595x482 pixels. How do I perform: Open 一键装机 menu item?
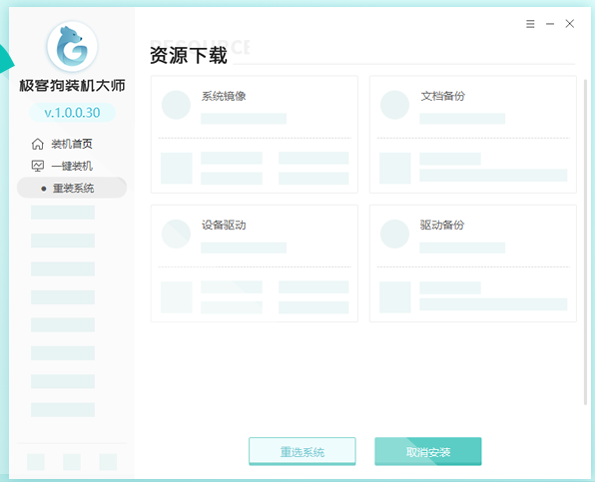[x=72, y=166]
